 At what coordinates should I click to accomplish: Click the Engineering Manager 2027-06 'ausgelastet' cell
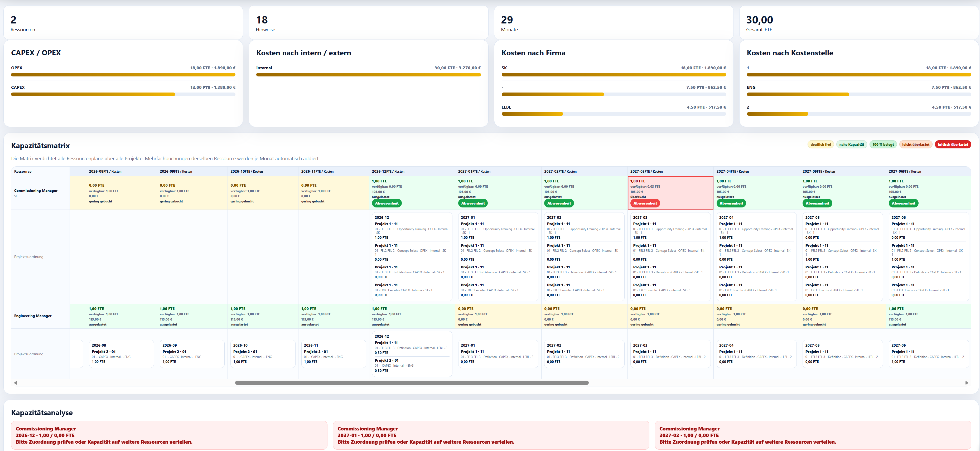point(928,316)
